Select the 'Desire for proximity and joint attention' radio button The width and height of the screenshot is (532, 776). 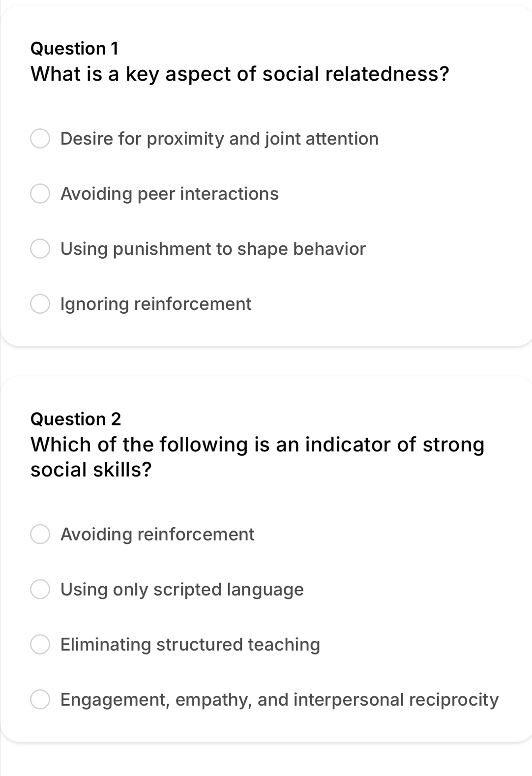point(40,139)
